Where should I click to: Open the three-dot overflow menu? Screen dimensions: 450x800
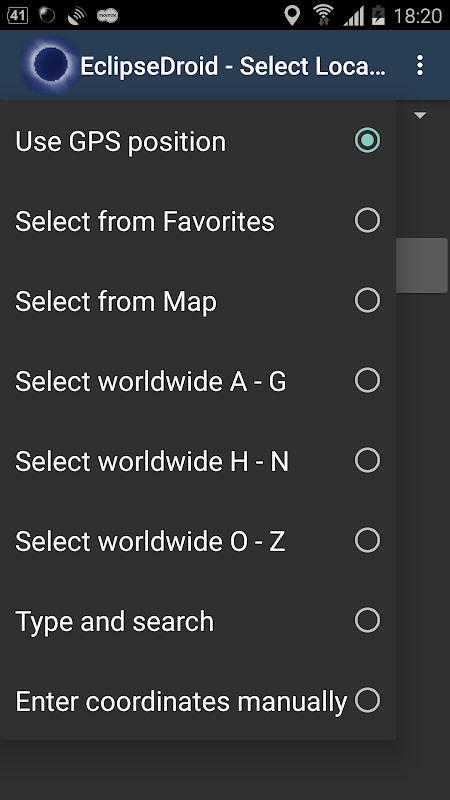(419, 66)
